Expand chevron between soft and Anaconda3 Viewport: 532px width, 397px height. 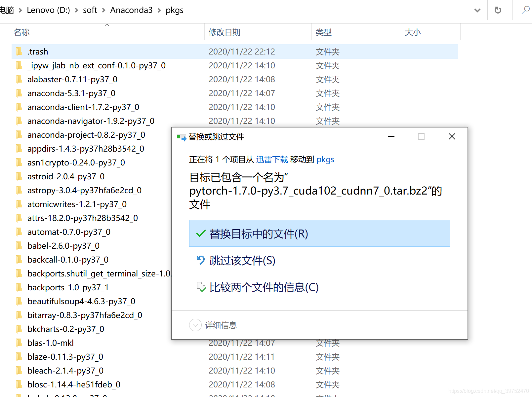click(103, 10)
